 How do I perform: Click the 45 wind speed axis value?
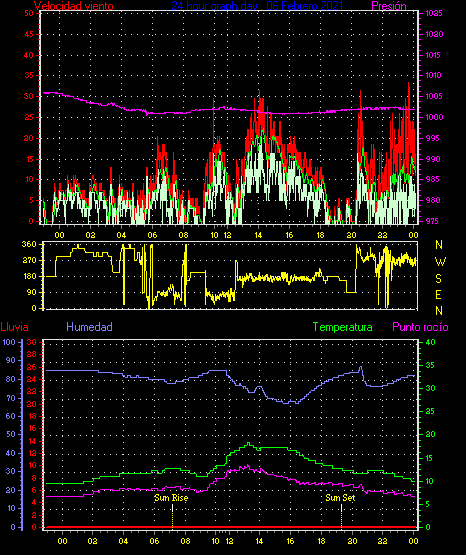tap(29, 34)
